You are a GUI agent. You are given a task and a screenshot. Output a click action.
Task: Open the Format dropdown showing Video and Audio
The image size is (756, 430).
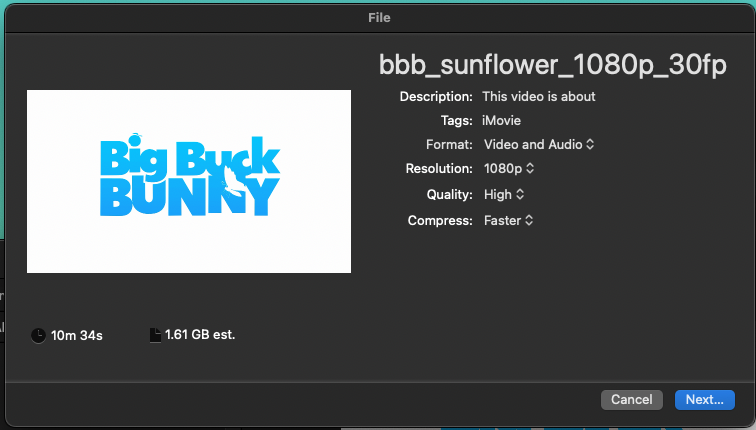point(539,144)
